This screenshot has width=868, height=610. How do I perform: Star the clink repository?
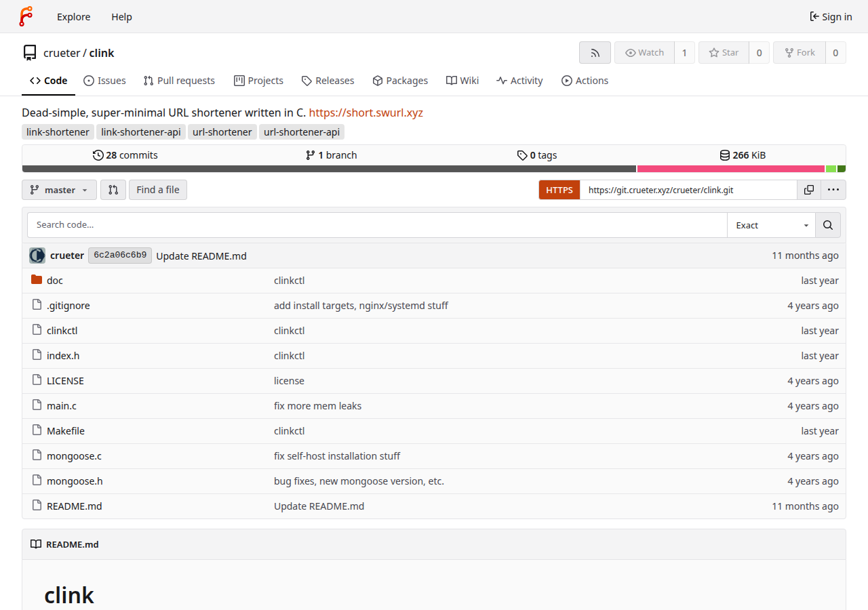(724, 53)
